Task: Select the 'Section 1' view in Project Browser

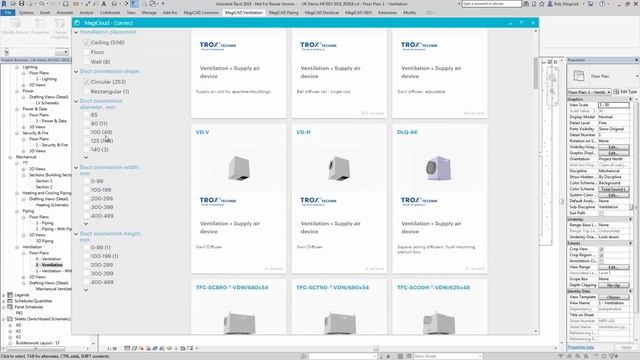Action: [x=44, y=181]
